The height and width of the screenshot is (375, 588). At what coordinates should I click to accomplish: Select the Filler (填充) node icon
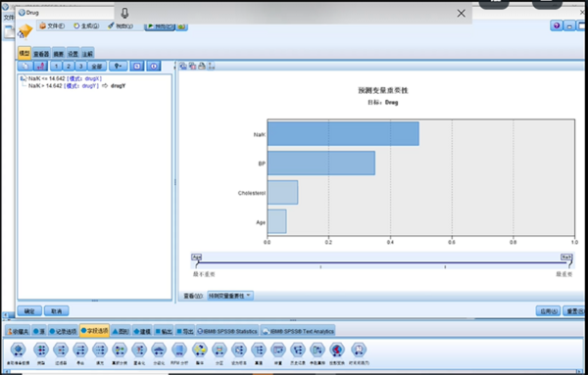[100, 350]
